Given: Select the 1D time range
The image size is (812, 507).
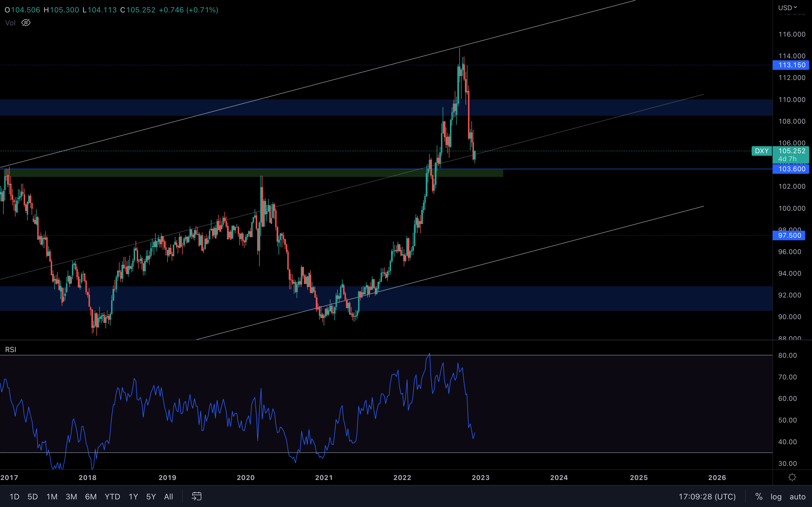Looking at the screenshot, I should (x=14, y=497).
